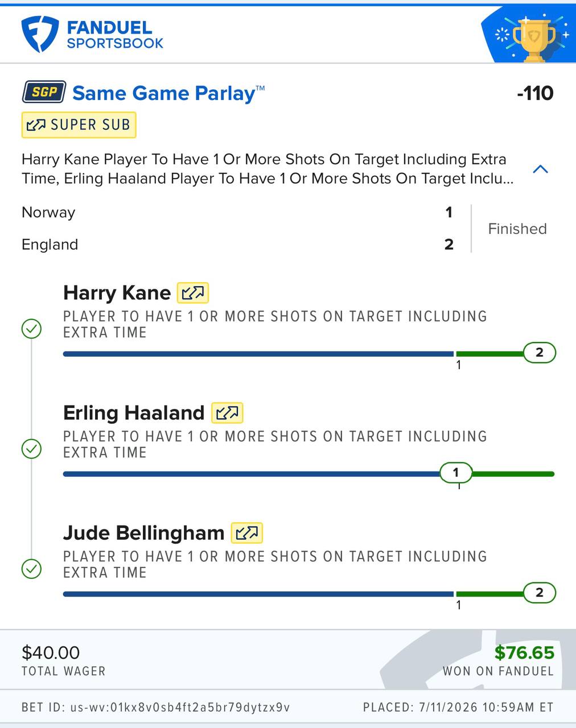Click the -110 odds value
The image size is (576, 728).
tap(535, 93)
